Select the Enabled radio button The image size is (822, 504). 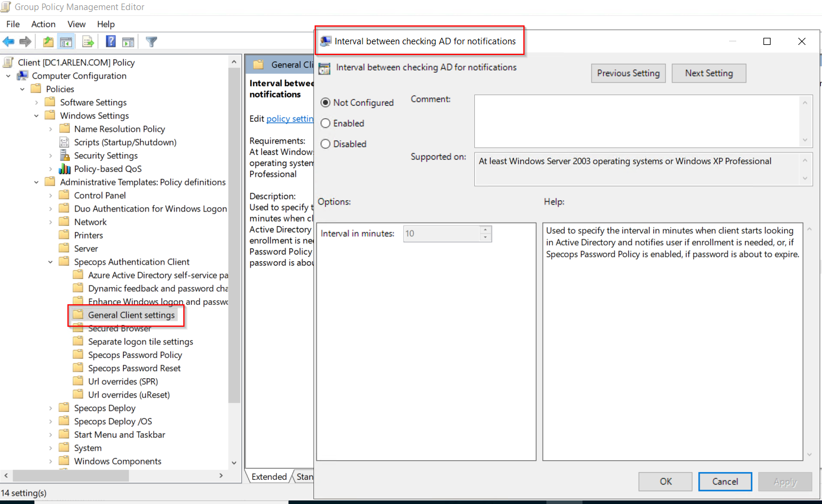pyautogui.click(x=325, y=123)
